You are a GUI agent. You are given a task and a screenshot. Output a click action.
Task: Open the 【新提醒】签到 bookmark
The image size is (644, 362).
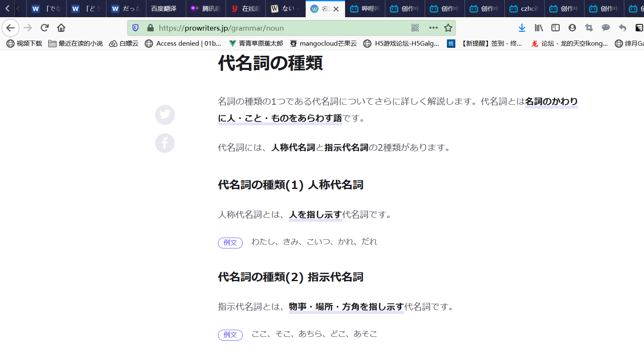point(485,44)
